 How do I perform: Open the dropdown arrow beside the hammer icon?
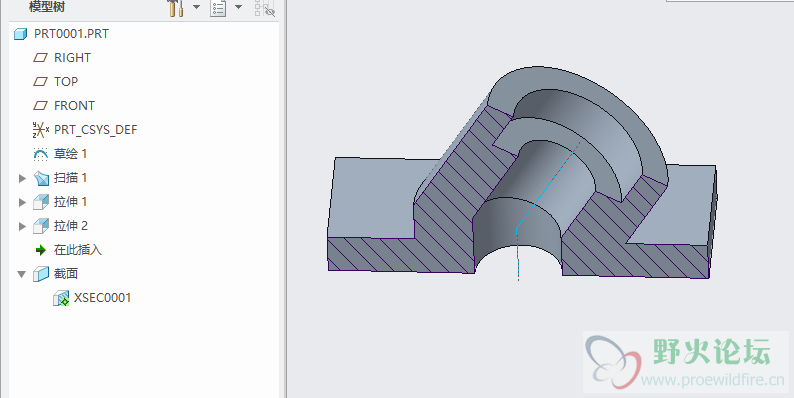tap(196, 8)
